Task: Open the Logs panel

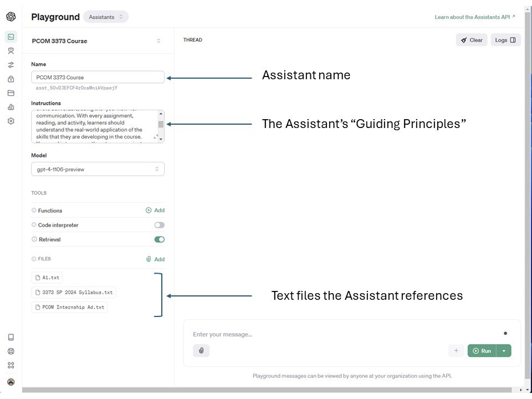Action: [505, 40]
